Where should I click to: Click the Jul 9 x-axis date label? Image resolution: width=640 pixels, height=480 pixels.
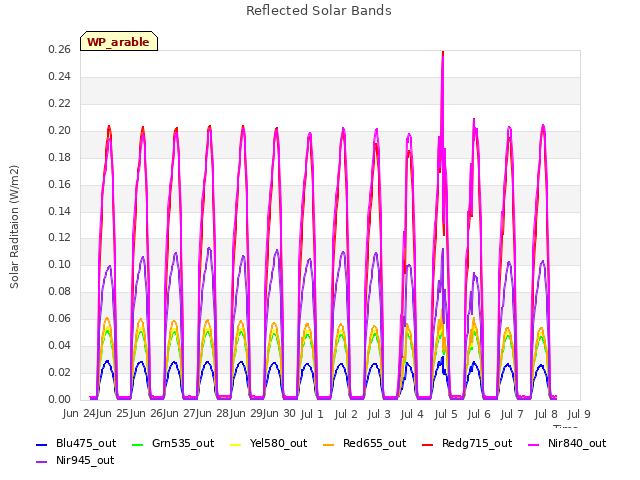tap(579, 415)
